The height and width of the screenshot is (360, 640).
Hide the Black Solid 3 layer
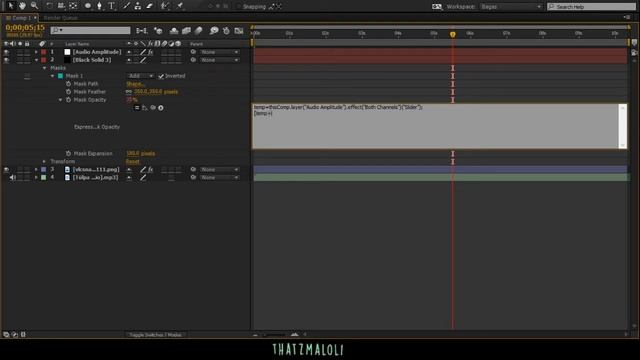pyautogui.click(x=6, y=60)
